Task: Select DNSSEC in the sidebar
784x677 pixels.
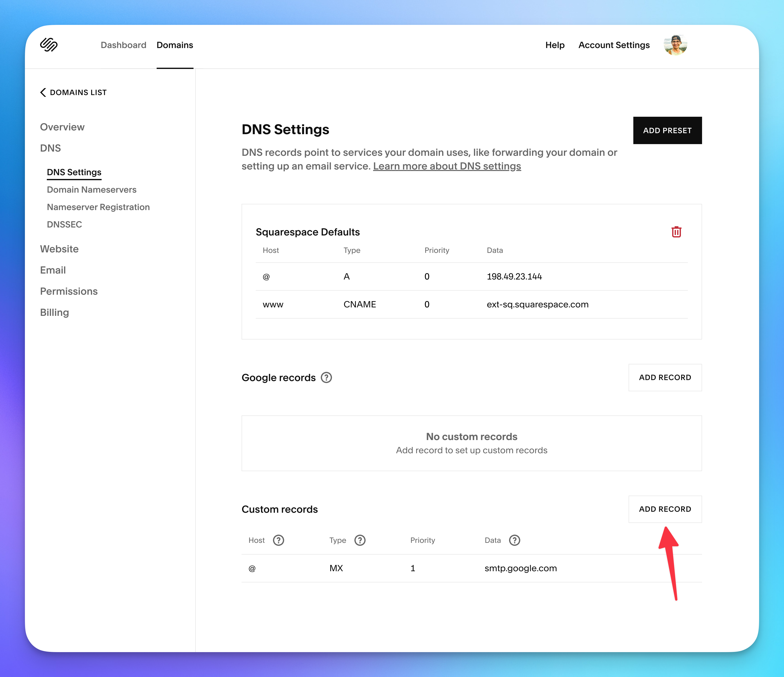Action: [x=64, y=224]
